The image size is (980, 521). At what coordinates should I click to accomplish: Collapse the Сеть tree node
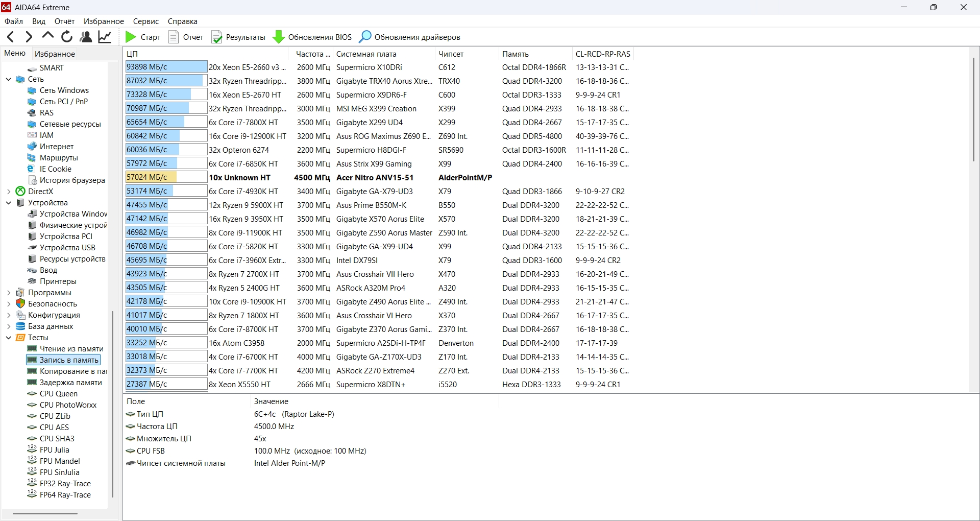click(9, 79)
